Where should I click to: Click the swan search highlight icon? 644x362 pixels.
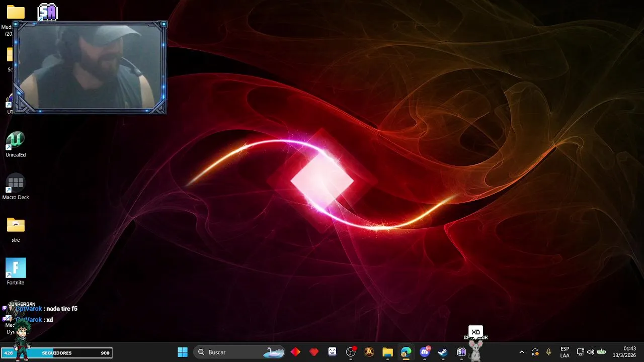[274, 352]
